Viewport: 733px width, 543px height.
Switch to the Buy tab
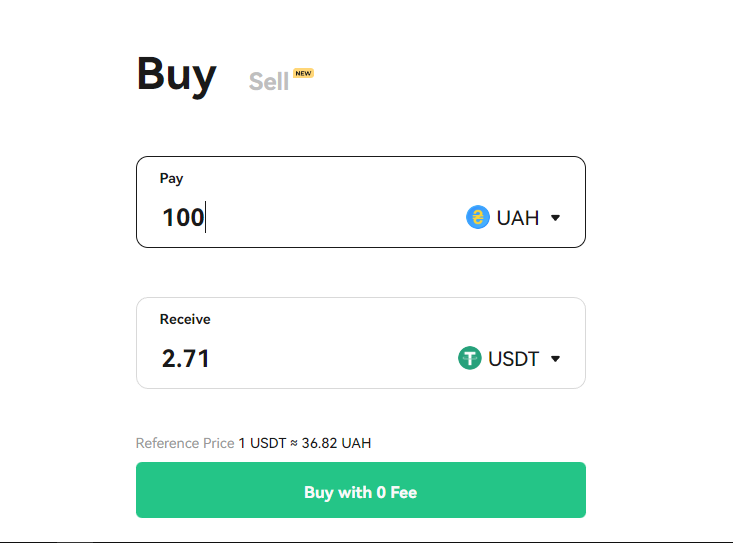[176, 75]
